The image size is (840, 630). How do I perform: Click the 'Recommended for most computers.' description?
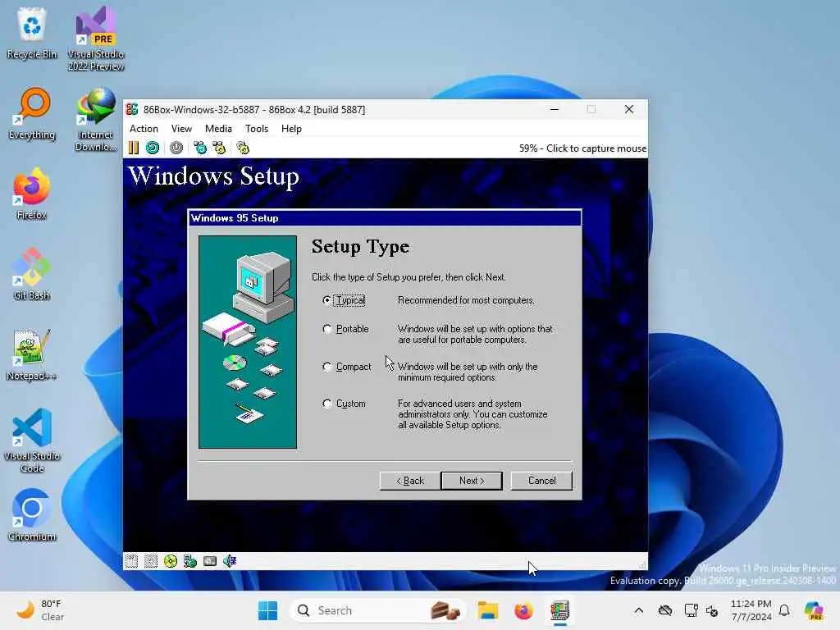click(x=466, y=300)
